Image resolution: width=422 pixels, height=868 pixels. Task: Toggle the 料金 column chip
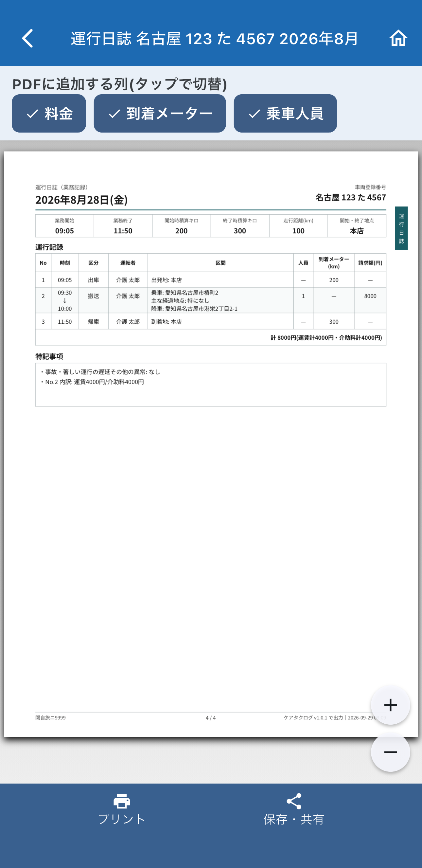[49, 114]
